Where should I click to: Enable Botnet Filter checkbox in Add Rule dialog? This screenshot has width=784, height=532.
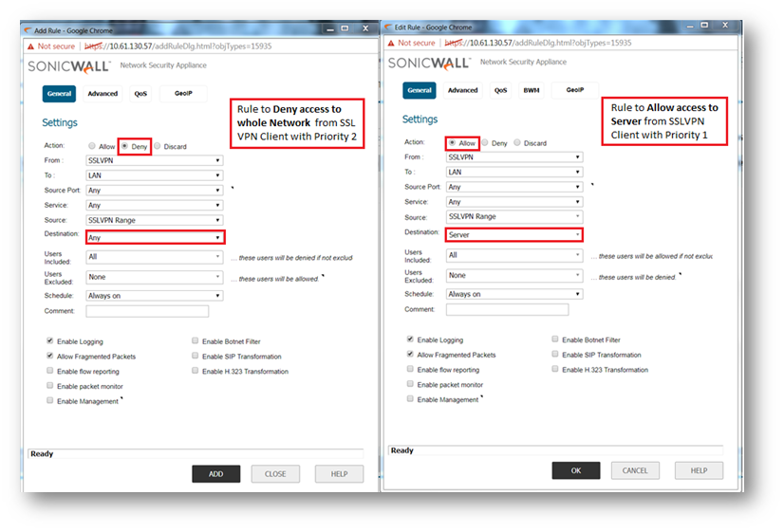(195, 341)
